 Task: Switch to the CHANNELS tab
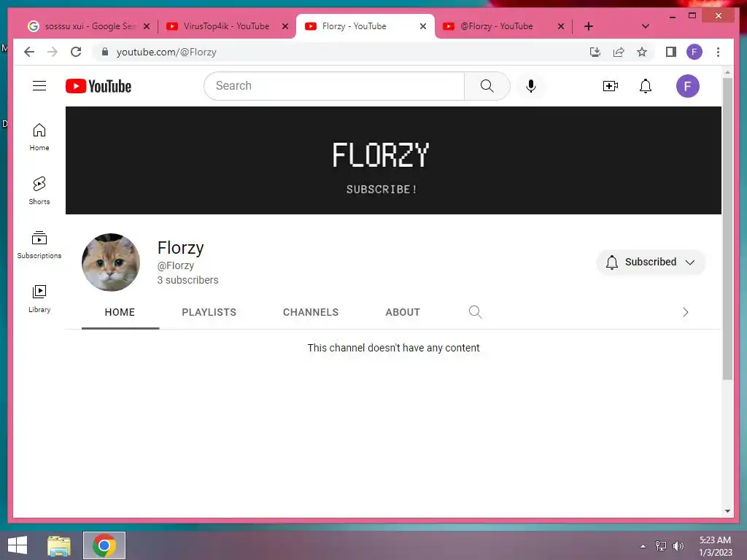311,312
